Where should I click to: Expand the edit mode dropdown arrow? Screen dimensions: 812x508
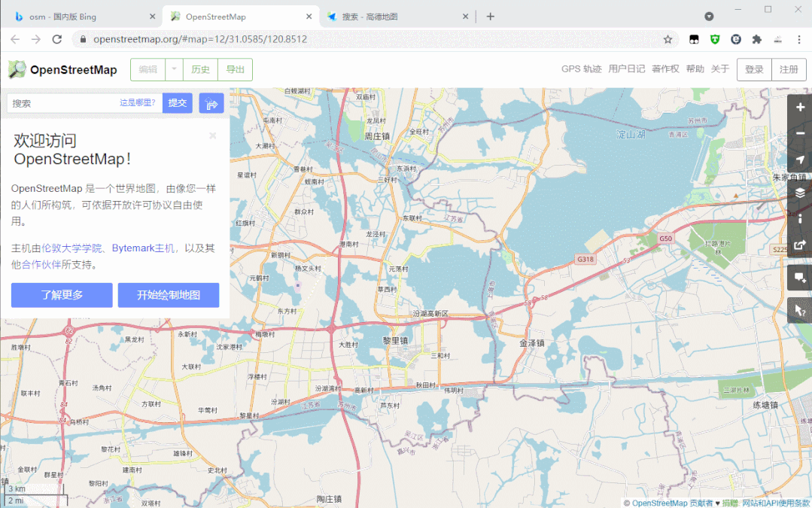(x=172, y=68)
